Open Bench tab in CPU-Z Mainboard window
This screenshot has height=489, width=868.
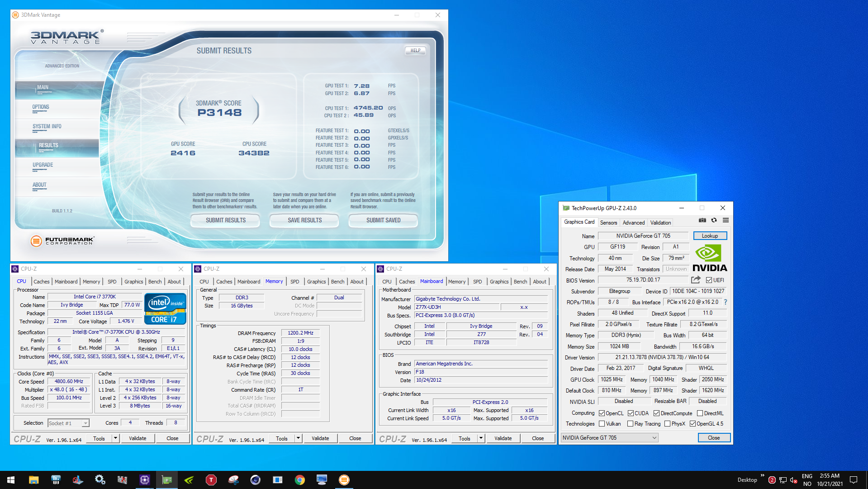pyautogui.click(x=520, y=282)
